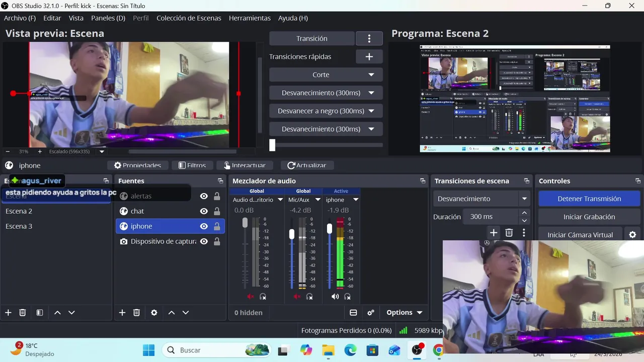Hide the iphone source with its eye icon
This screenshot has height=362, width=644.
click(x=204, y=226)
